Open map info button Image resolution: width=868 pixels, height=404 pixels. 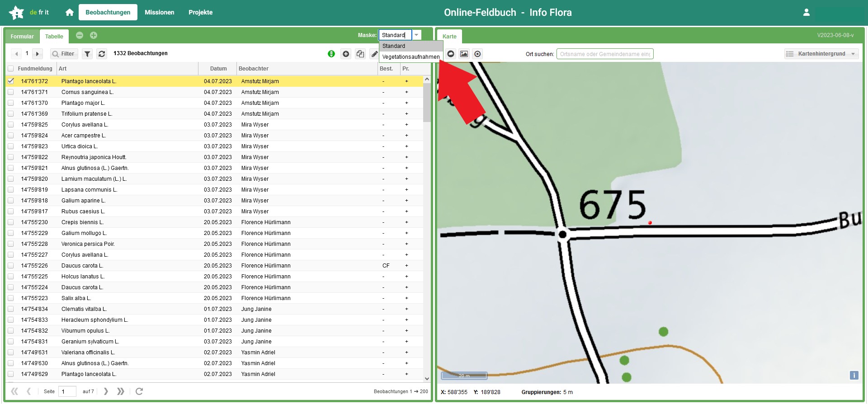click(x=854, y=375)
